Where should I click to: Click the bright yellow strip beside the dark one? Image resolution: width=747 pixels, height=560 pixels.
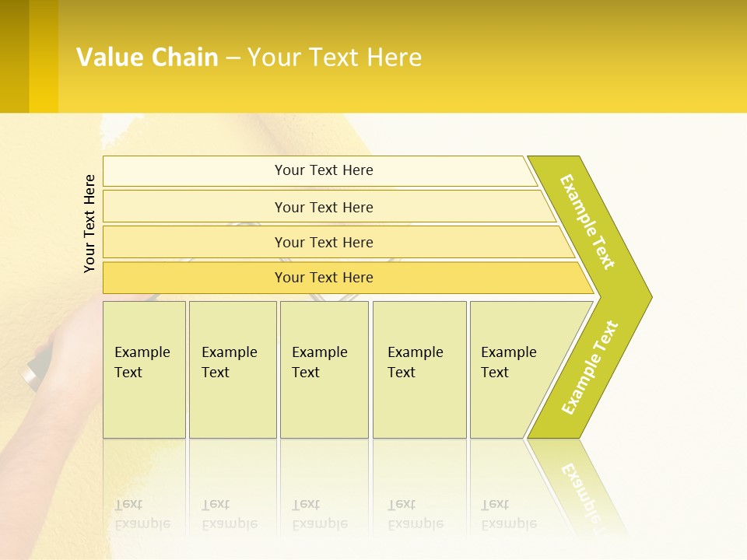point(44,56)
